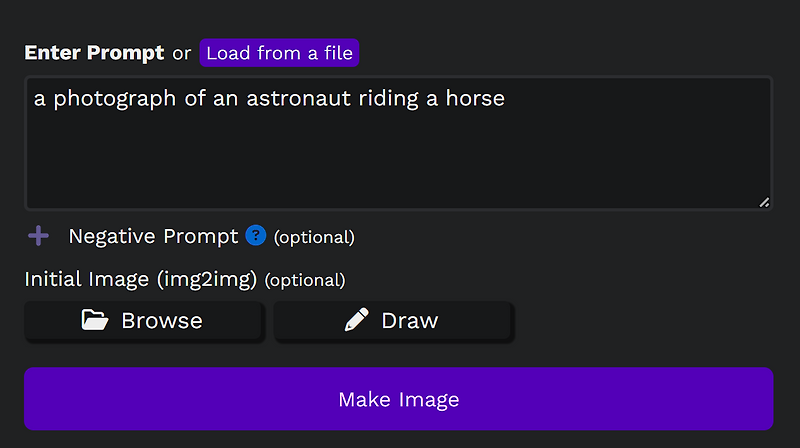Click the Load from a file button
The image size is (800, 448).
[279, 53]
